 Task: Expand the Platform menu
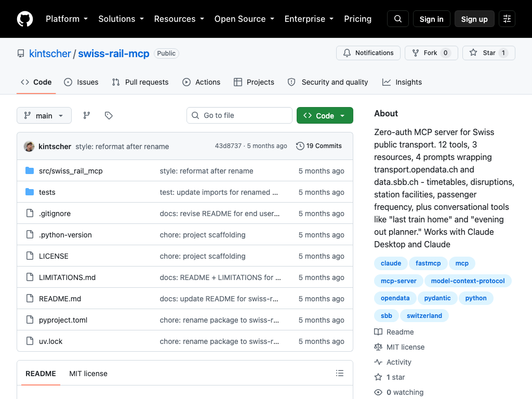(x=67, y=19)
